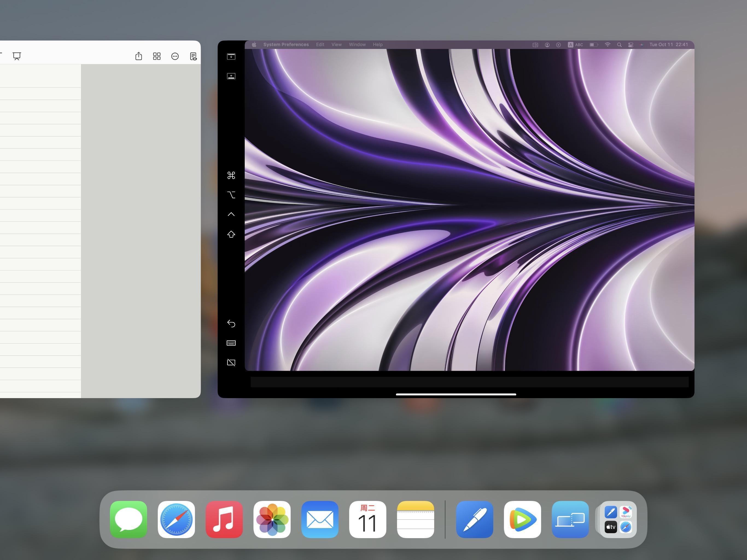The image size is (747, 560).
Task: Launch Safari from the Dock
Action: pyautogui.click(x=176, y=519)
